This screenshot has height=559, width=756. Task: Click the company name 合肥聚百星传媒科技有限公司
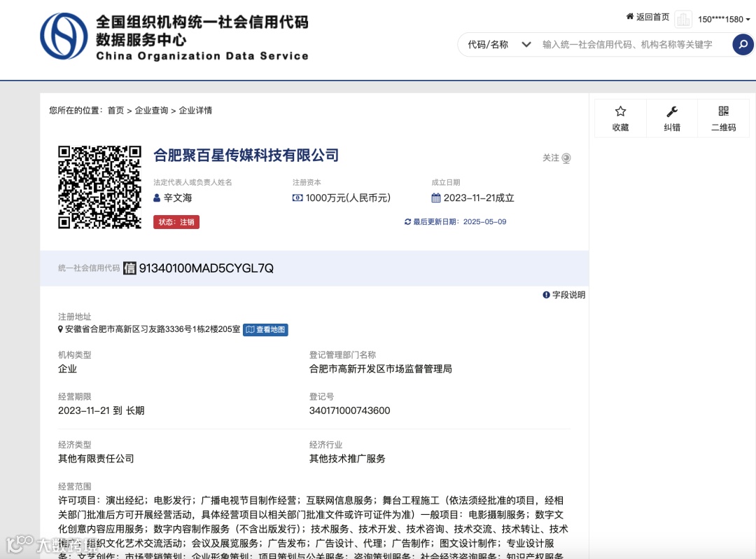click(x=246, y=156)
